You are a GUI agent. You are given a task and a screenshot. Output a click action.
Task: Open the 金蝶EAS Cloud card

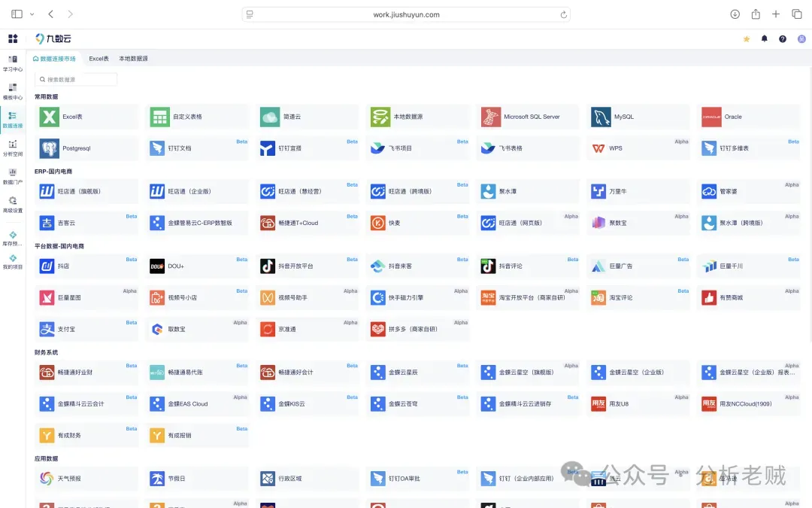pos(197,404)
